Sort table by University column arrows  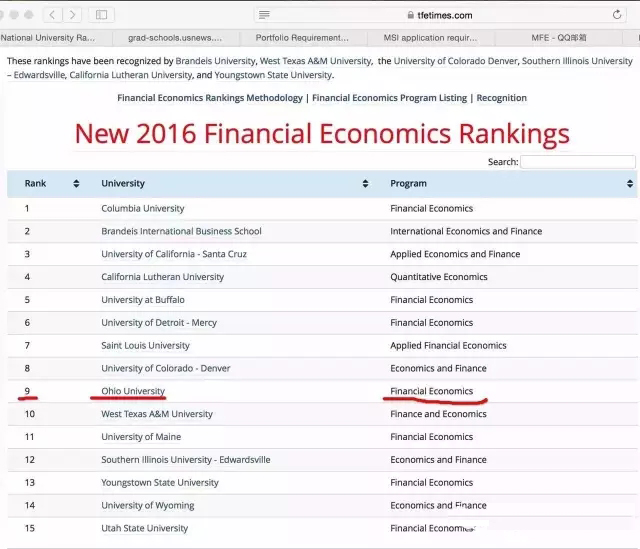[365, 184]
